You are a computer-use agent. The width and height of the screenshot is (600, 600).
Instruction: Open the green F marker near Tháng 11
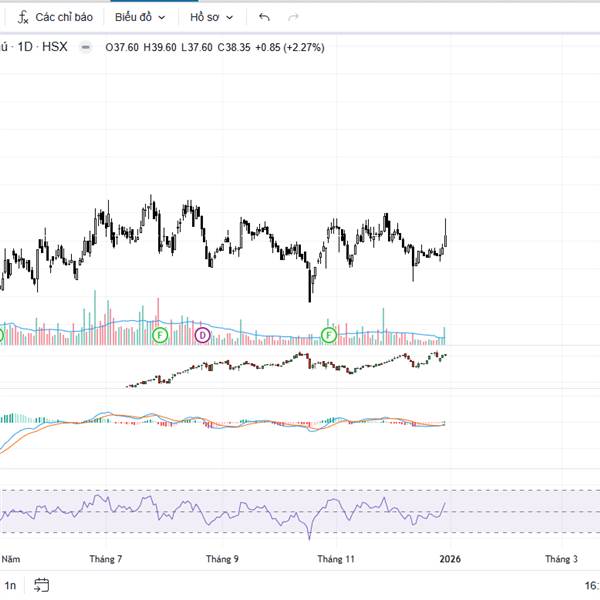pyautogui.click(x=328, y=335)
